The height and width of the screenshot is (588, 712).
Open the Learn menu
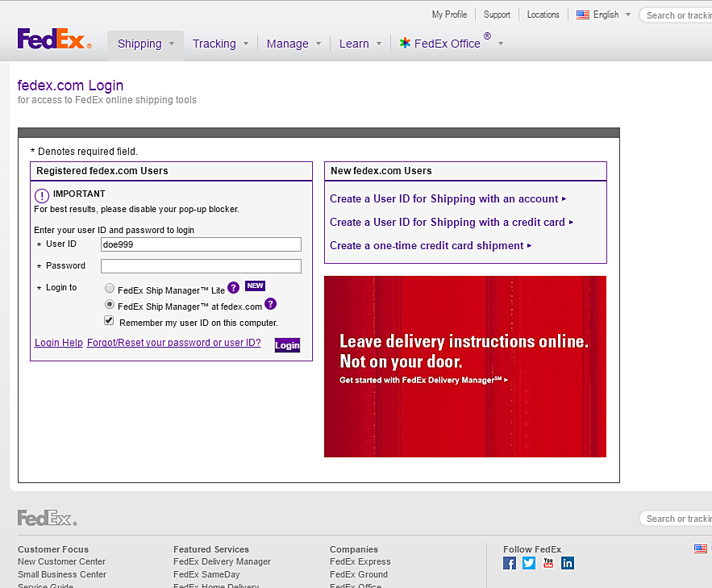pos(354,44)
